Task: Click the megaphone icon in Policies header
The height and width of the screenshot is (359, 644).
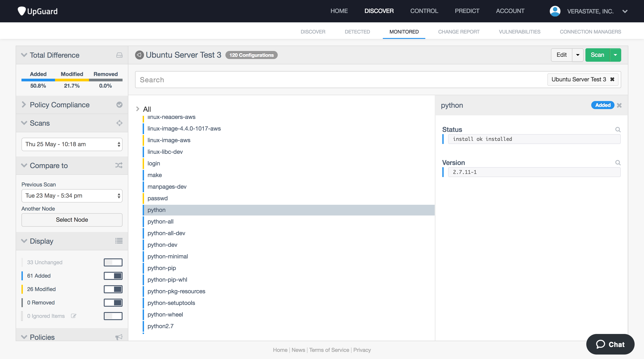Action: (x=119, y=337)
